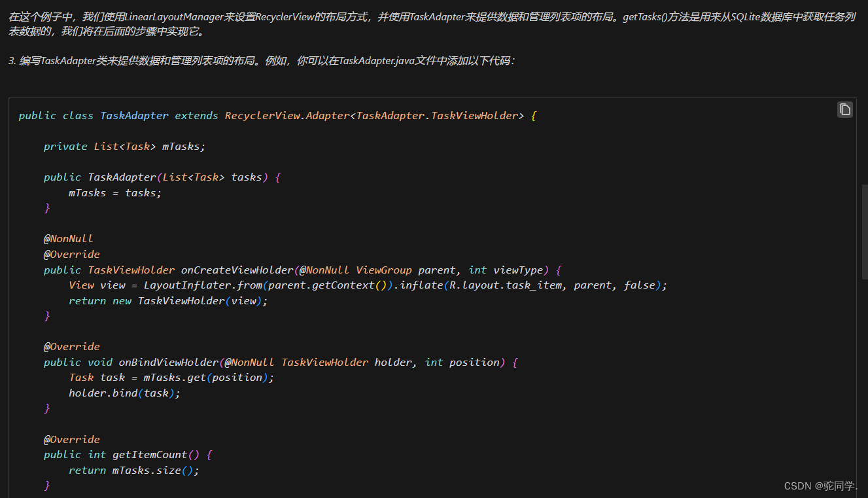Click the page vertical scrollbar thumb
868x498 pixels.
click(x=865, y=232)
